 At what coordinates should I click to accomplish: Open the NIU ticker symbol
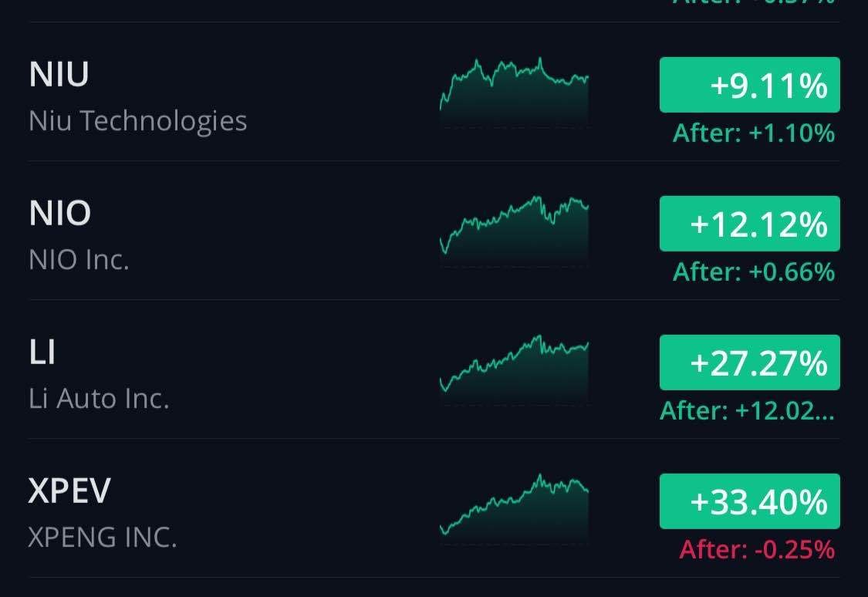[59, 75]
